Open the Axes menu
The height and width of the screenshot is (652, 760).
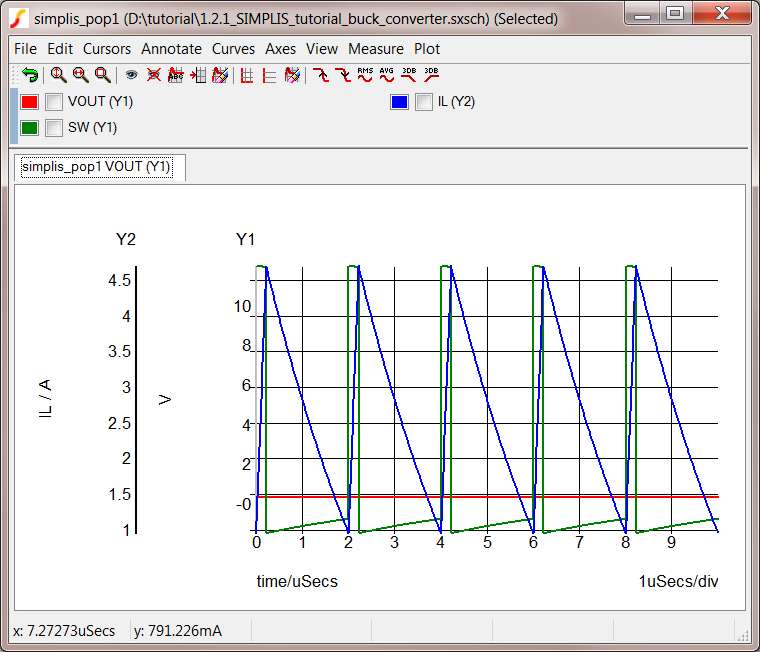pos(280,49)
